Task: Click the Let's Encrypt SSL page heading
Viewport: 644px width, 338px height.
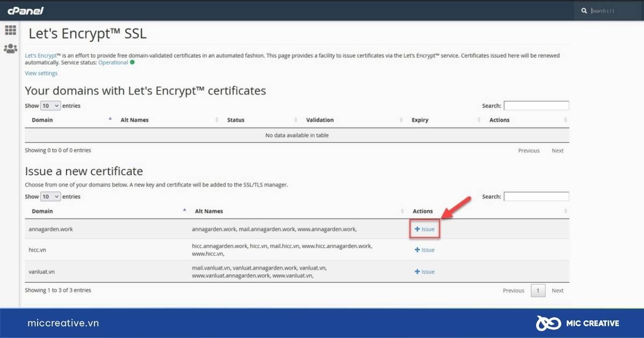Action: coord(87,34)
